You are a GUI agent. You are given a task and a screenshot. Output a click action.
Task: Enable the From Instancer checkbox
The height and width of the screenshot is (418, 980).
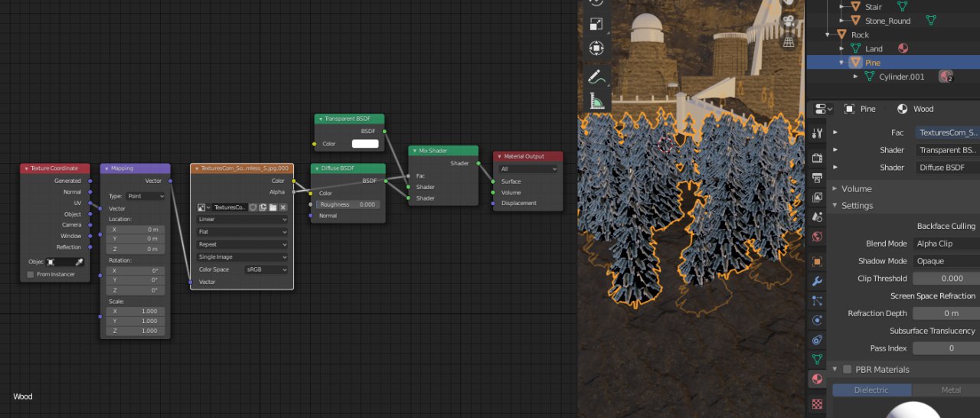pyautogui.click(x=31, y=274)
